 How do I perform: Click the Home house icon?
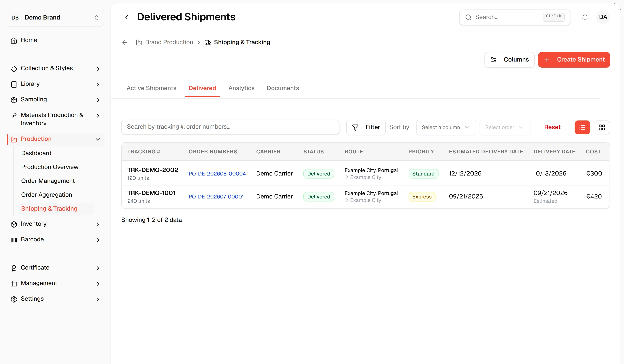click(x=14, y=40)
